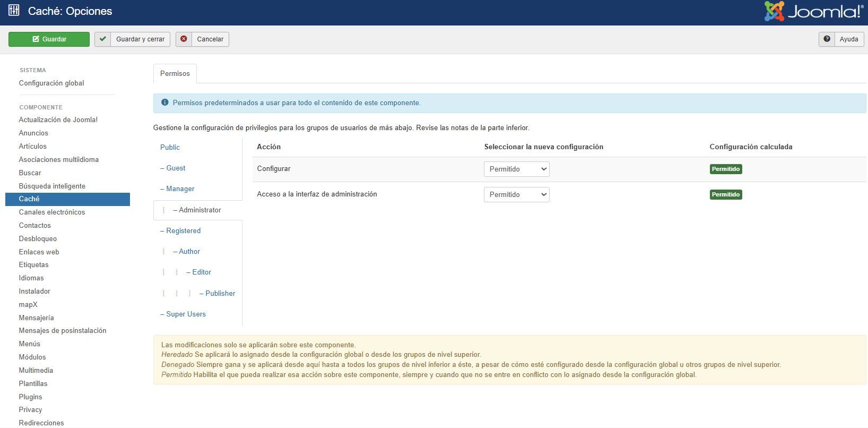Click the options sliders icon in header
868x428 pixels.
[x=14, y=11]
